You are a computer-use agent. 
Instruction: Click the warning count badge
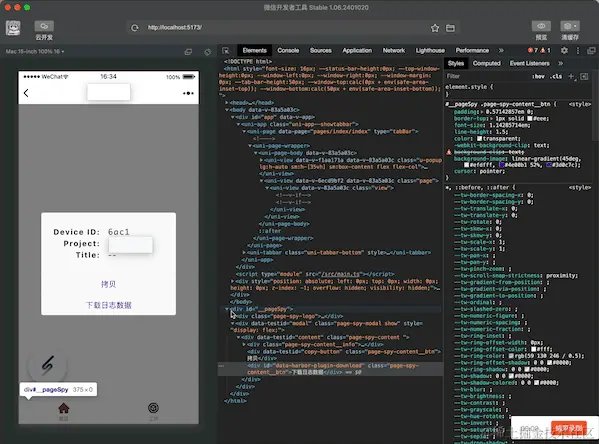pos(545,50)
